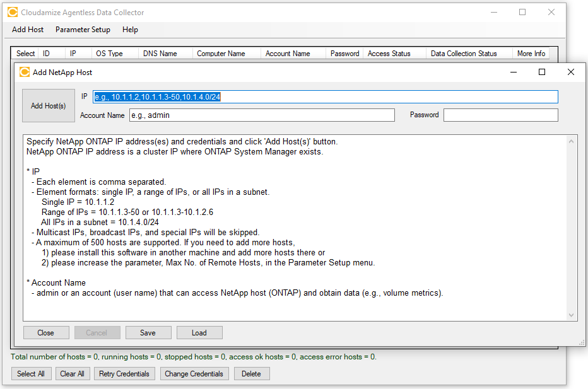
Task: Click Select All hosts button
Action: pos(31,373)
